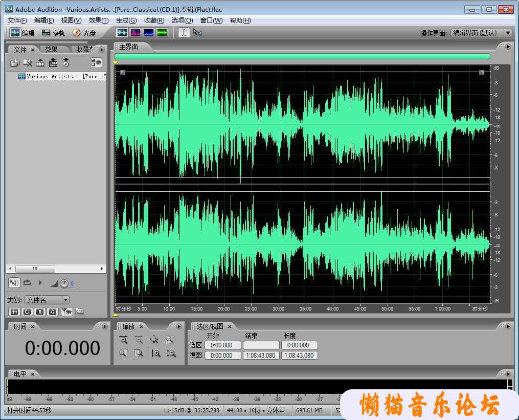Toggle show audio files filter

(x=14, y=312)
